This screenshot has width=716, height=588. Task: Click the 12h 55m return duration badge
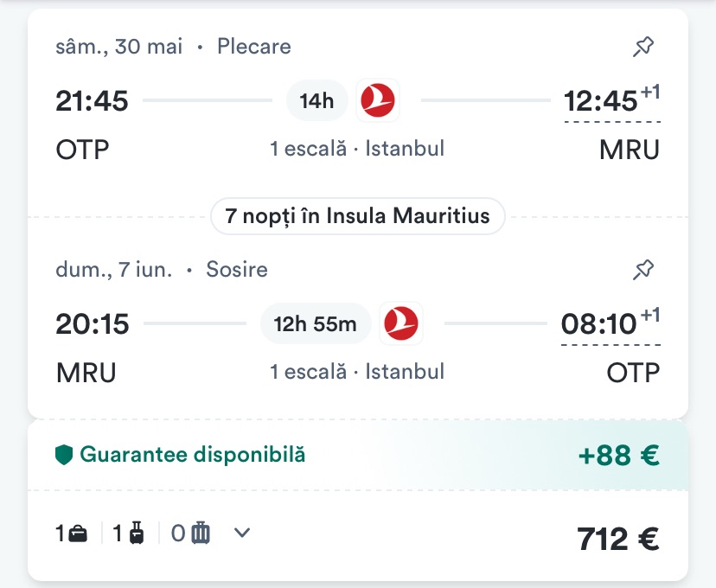coord(316,324)
